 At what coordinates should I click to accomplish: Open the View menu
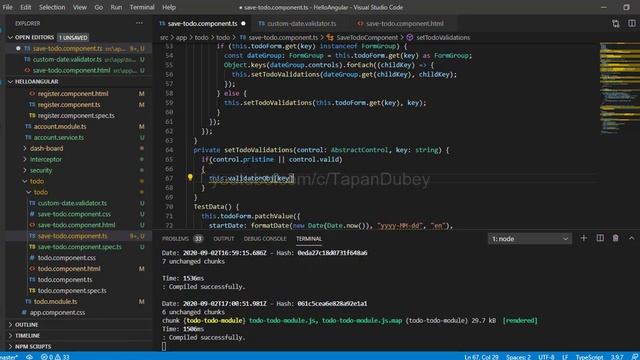pyautogui.click(x=80, y=7)
